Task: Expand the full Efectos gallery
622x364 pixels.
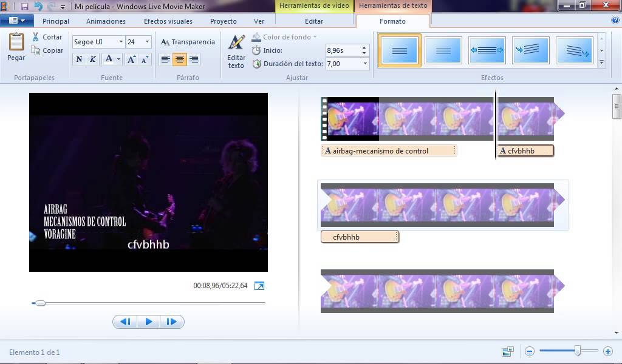Action: click(x=601, y=62)
